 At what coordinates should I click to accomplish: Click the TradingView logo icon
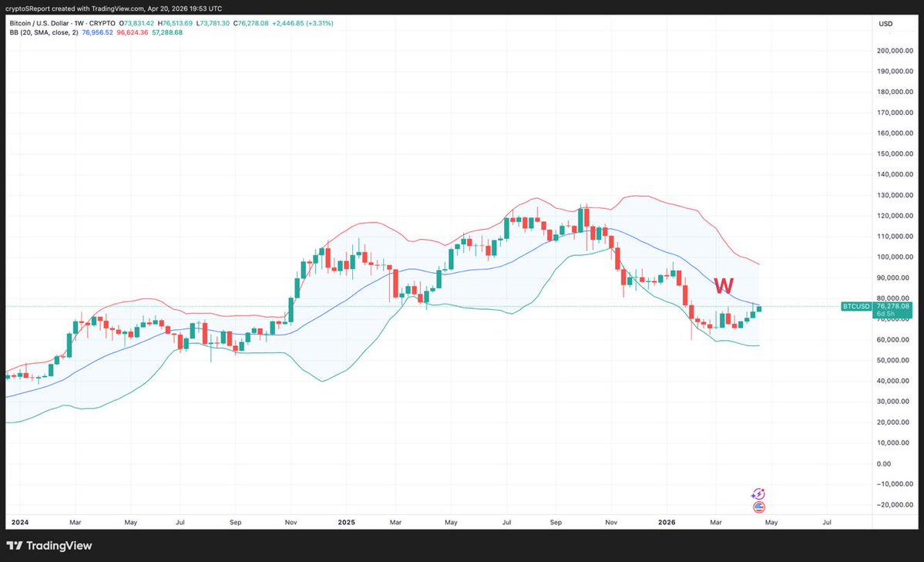[15, 546]
